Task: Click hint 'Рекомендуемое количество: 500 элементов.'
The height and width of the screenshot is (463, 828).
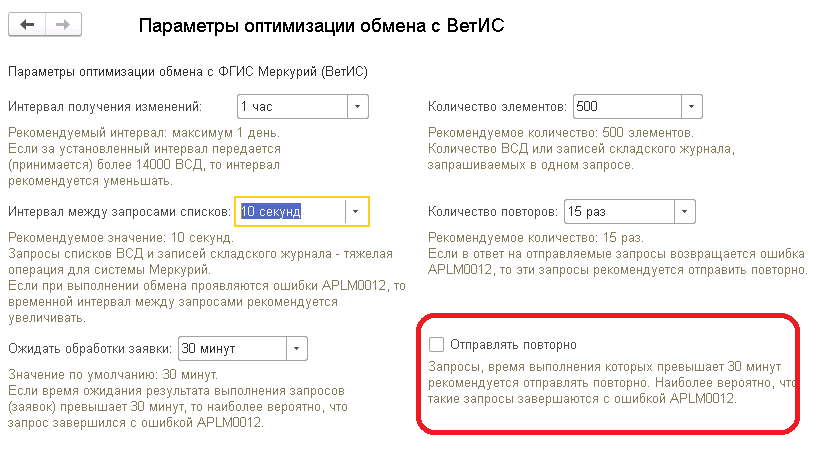Action: 561,133
